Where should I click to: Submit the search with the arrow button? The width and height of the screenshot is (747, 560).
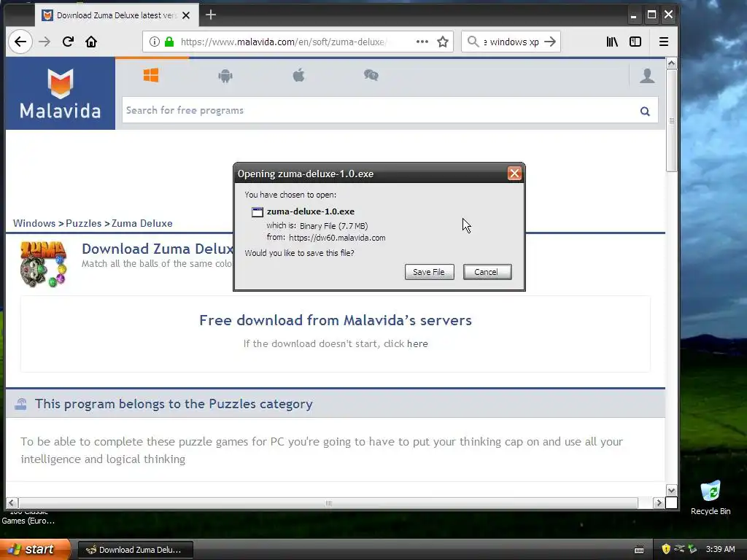[x=550, y=42]
